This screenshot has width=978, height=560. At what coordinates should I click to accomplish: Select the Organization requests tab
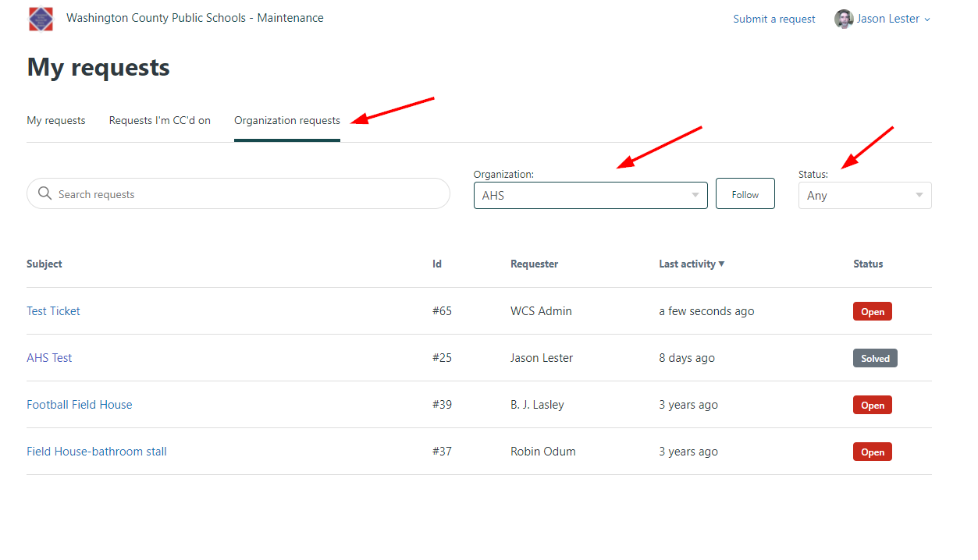tap(287, 120)
